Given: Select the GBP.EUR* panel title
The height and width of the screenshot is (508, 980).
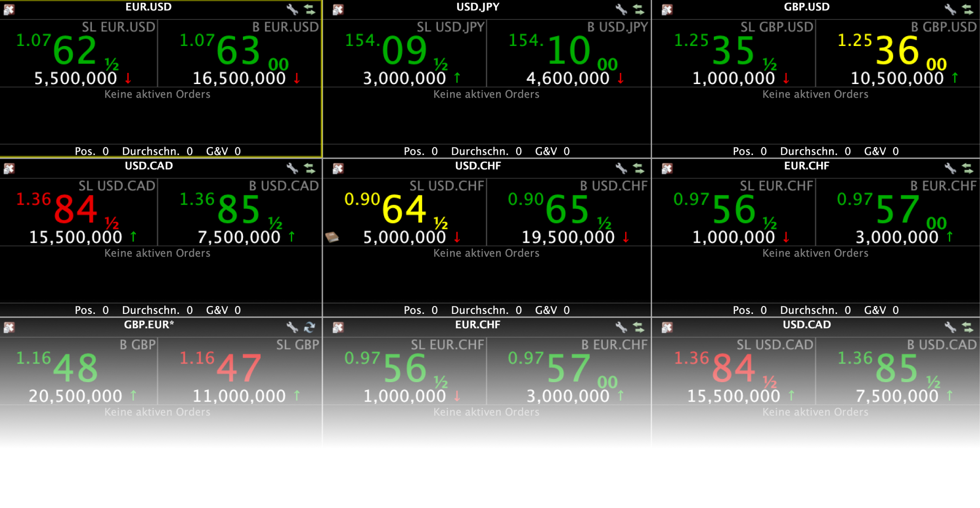Looking at the screenshot, I should coord(149,325).
